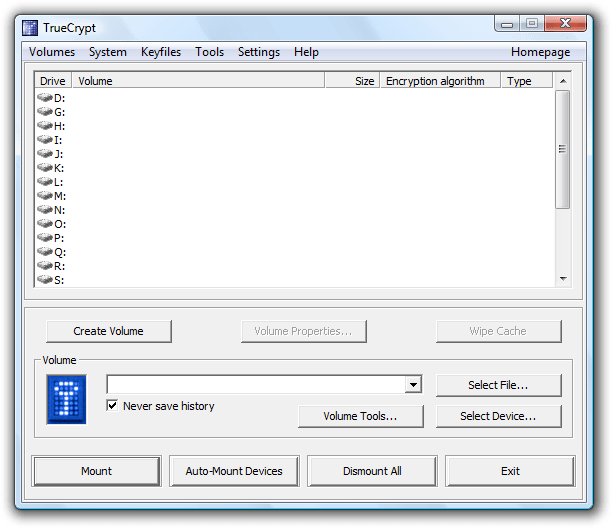Click the Wipe Cache button
Screen dimensions: 612x528
tap(498, 331)
